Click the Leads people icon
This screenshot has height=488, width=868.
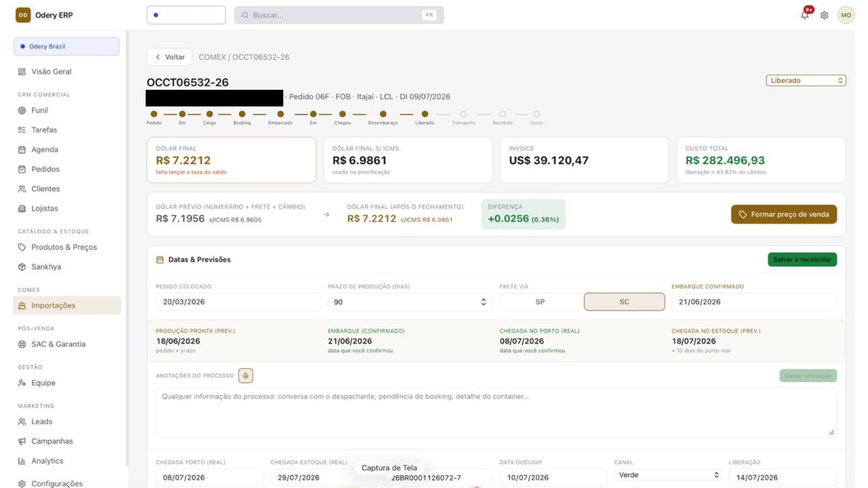[22, 422]
